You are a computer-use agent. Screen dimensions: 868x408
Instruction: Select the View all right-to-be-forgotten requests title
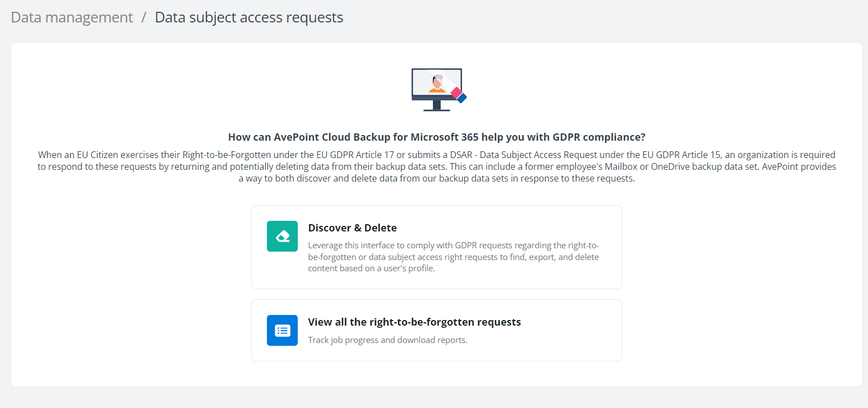[x=414, y=322]
